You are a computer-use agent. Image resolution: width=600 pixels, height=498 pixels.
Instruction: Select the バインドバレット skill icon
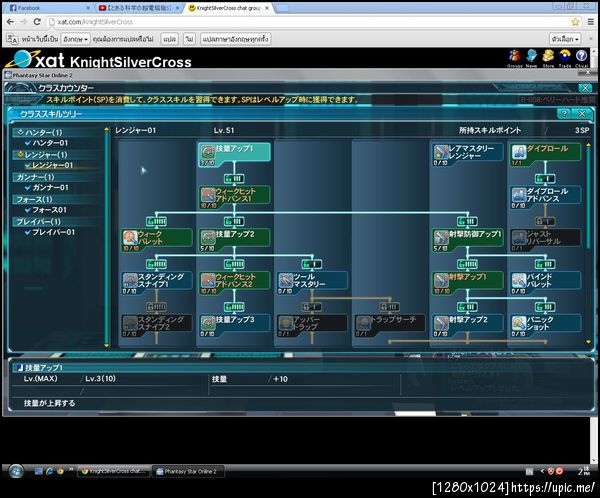pyautogui.click(x=519, y=281)
